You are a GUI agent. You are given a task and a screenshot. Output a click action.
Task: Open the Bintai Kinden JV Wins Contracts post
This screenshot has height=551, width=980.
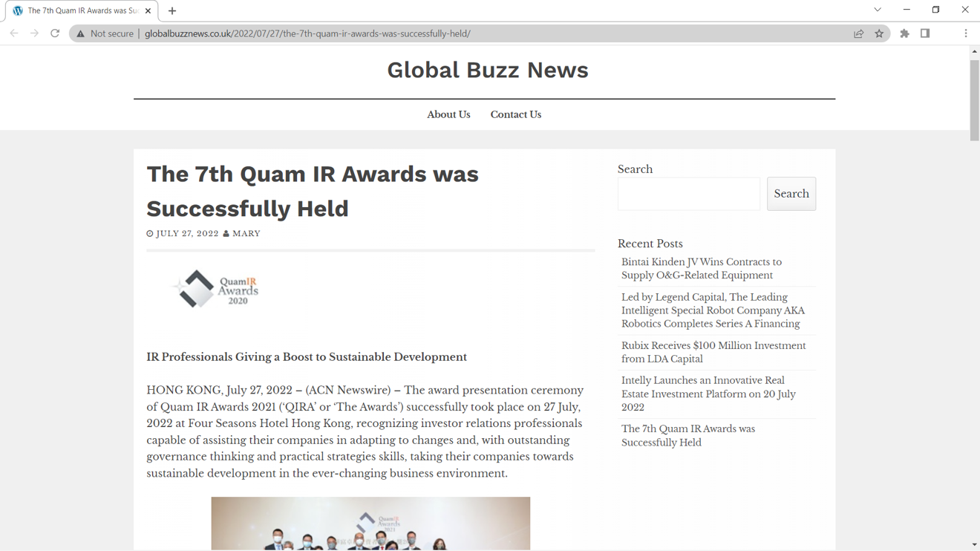pyautogui.click(x=702, y=269)
